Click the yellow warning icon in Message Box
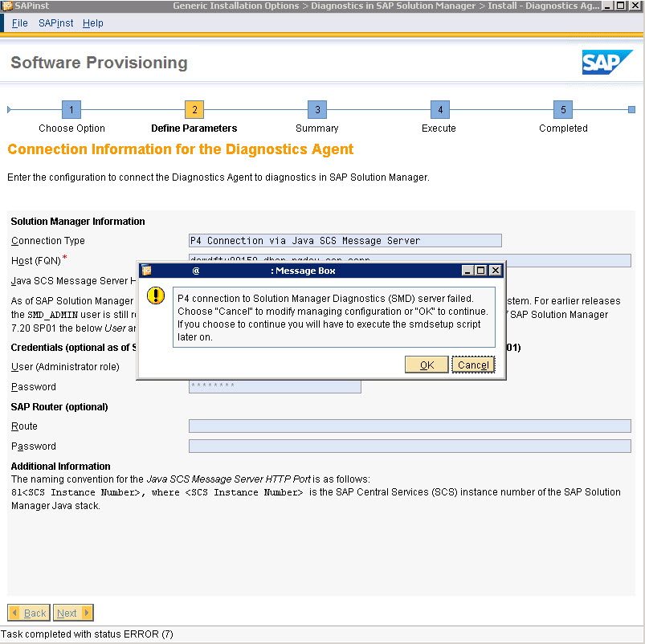The image size is (645, 644). tap(156, 296)
